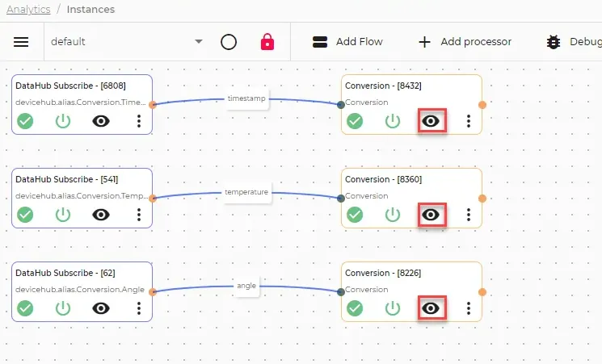
Task: Click input port of Conversion [8432]
Action: [x=340, y=105]
